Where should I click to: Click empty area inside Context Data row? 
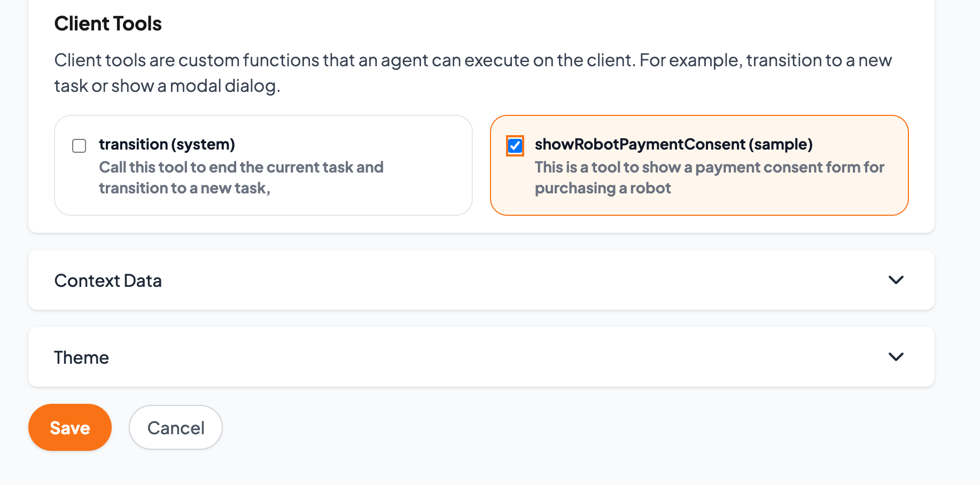coord(481,280)
